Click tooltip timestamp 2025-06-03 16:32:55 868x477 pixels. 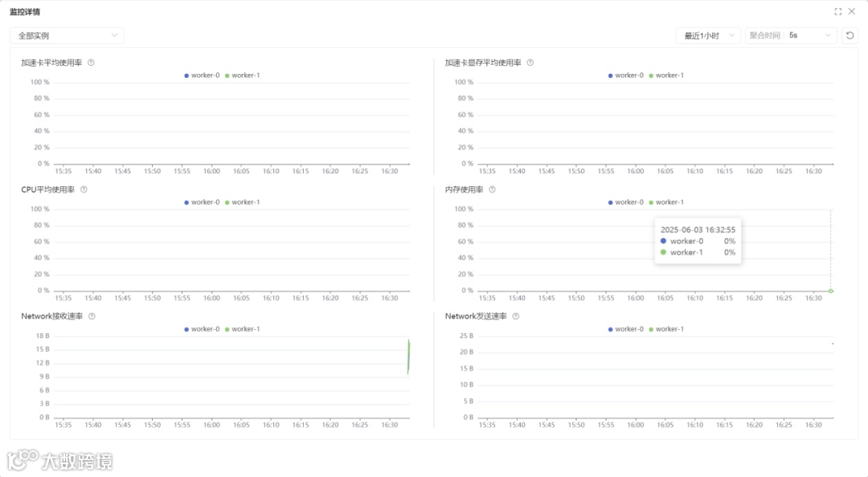[698, 229]
